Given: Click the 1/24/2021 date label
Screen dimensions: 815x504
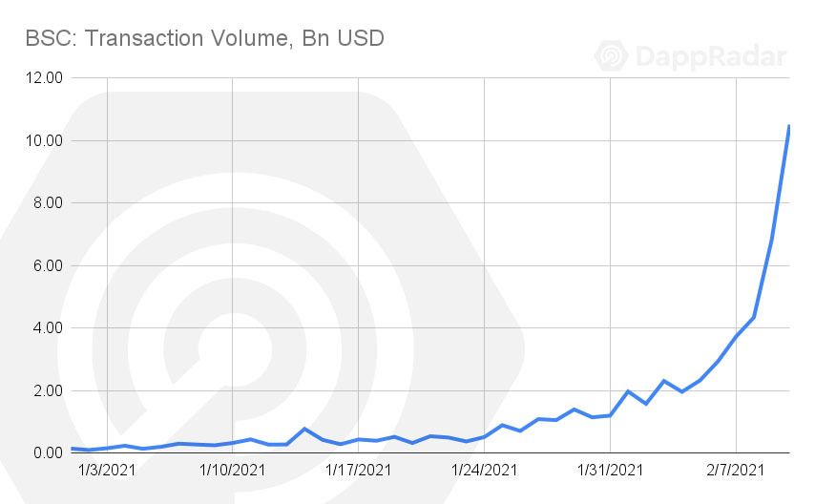Looking at the screenshot, I should coord(484,470).
